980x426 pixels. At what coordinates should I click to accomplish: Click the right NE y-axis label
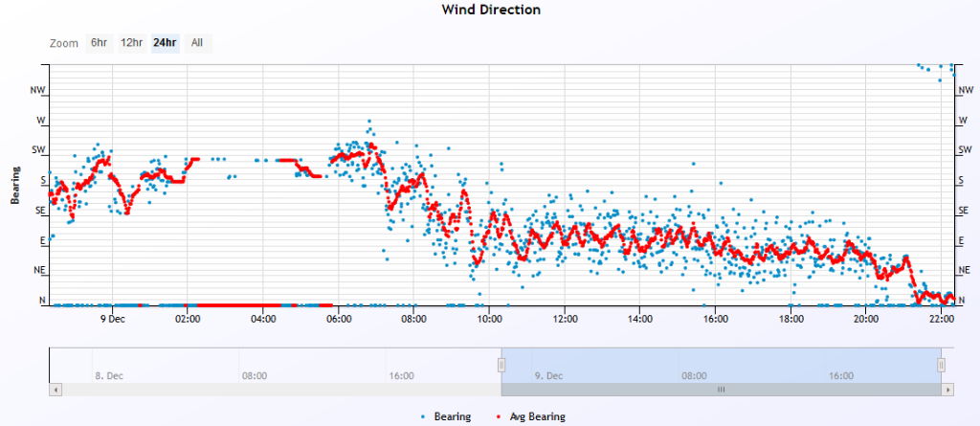(x=965, y=272)
